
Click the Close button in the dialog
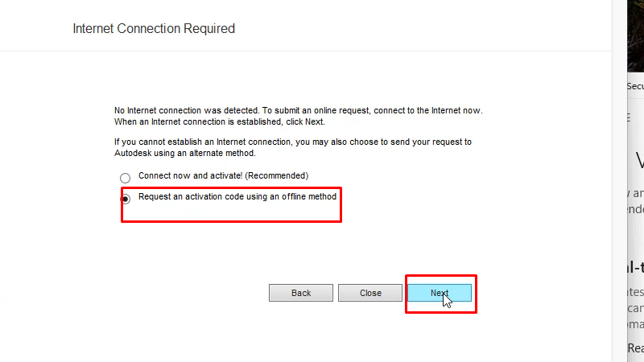tap(370, 293)
